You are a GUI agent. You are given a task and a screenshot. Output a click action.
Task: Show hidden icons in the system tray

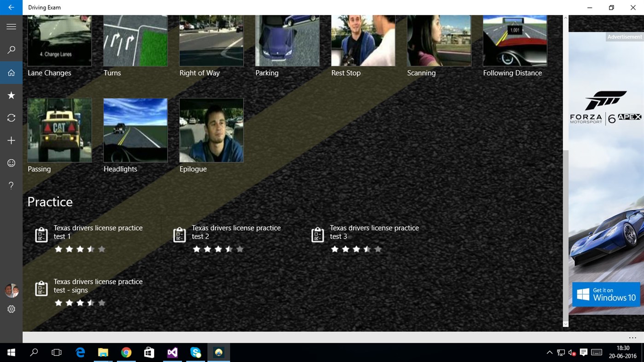tap(550, 352)
